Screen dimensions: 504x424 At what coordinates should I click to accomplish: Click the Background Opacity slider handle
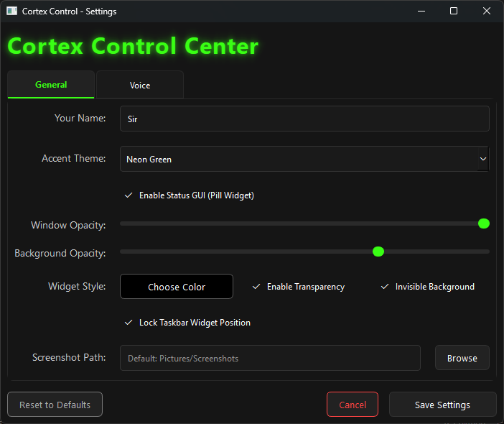378,252
